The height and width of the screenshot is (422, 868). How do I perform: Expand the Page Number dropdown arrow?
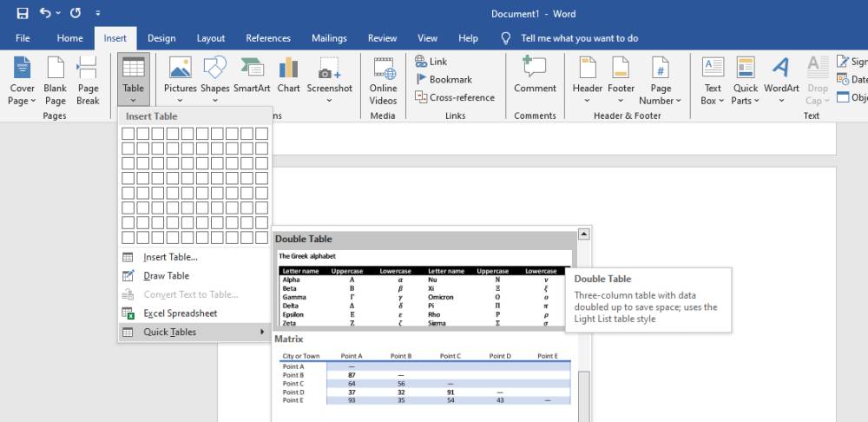[x=678, y=101]
